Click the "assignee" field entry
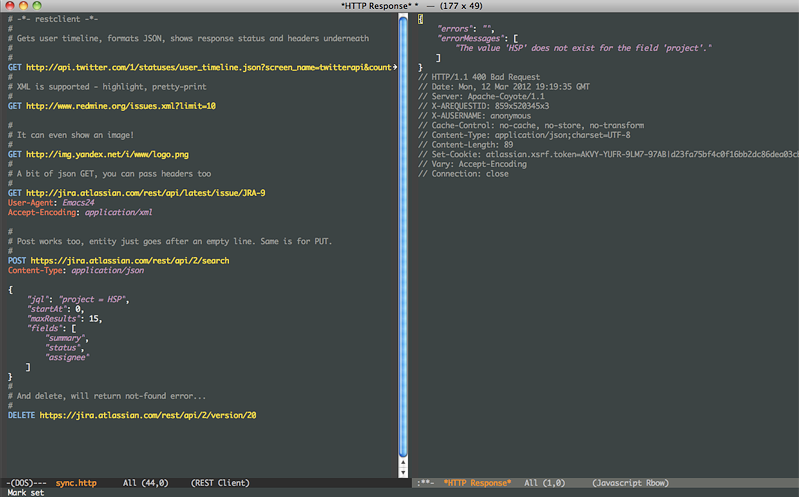This screenshot has height=497, width=799. point(67,358)
